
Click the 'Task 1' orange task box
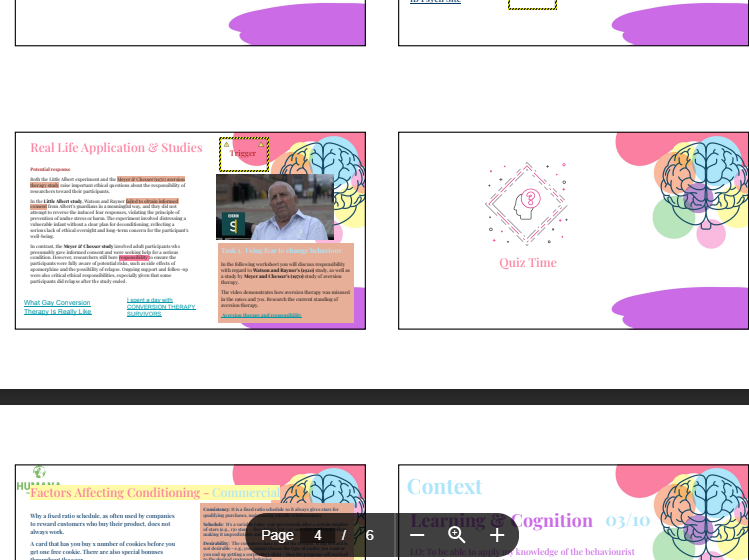(285, 281)
